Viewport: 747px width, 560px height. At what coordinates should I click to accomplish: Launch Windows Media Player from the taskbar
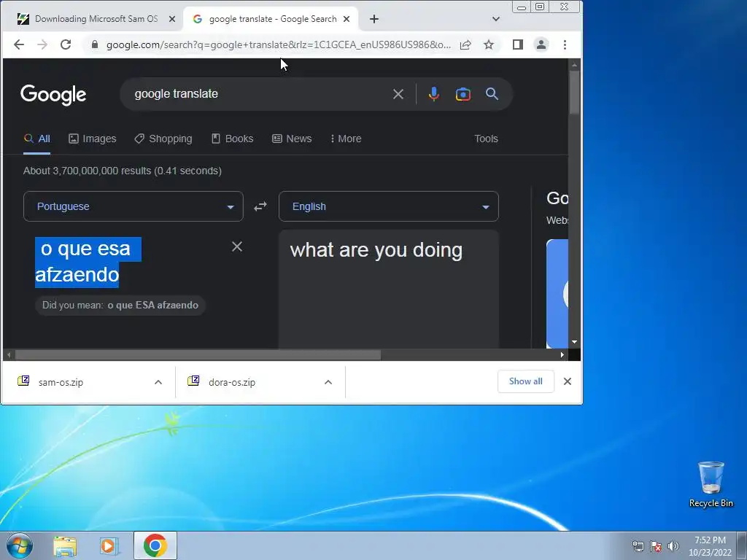pos(109,546)
